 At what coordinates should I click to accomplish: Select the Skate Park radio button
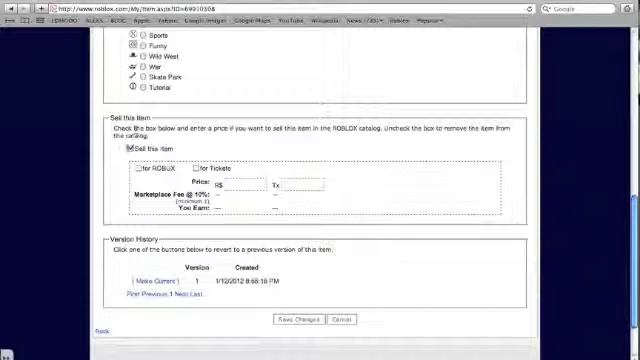click(143, 77)
